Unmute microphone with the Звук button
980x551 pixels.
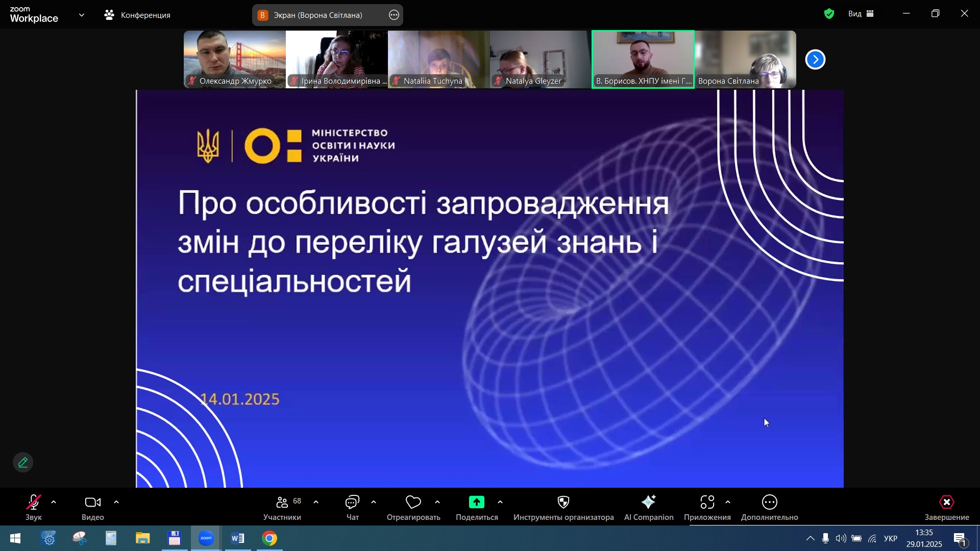click(34, 507)
